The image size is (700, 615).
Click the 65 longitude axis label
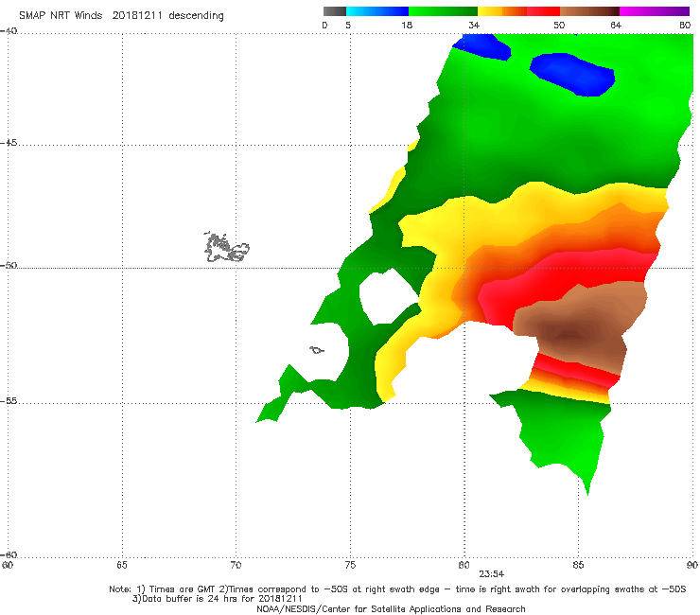point(122,565)
